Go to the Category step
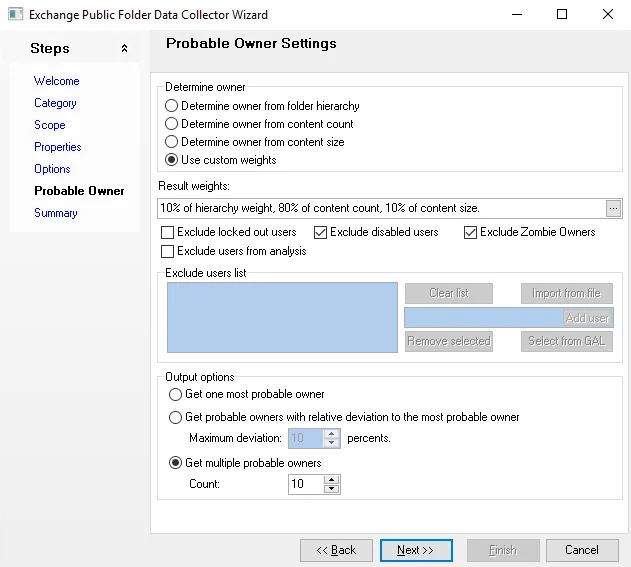The width and height of the screenshot is (631, 567). coord(55,103)
